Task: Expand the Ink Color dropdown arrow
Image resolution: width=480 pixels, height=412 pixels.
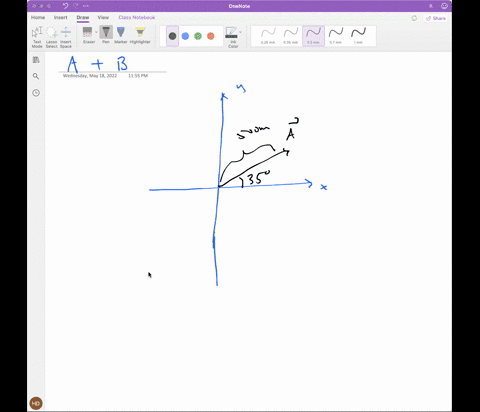Action: click(x=240, y=32)
